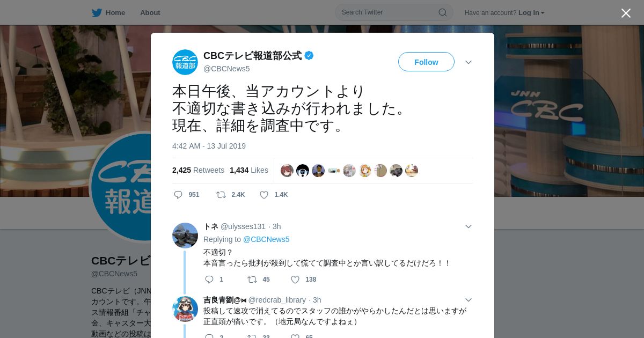Open options chevron on 吉良青劉's reply
This screenshot has height=338, width=644.
point(469,300)
